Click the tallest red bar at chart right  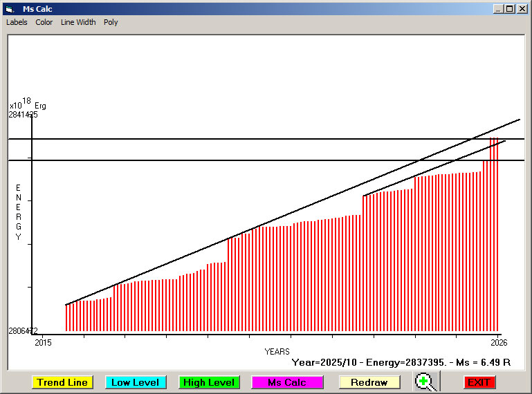pyautogui.click(x=494, y=235)
